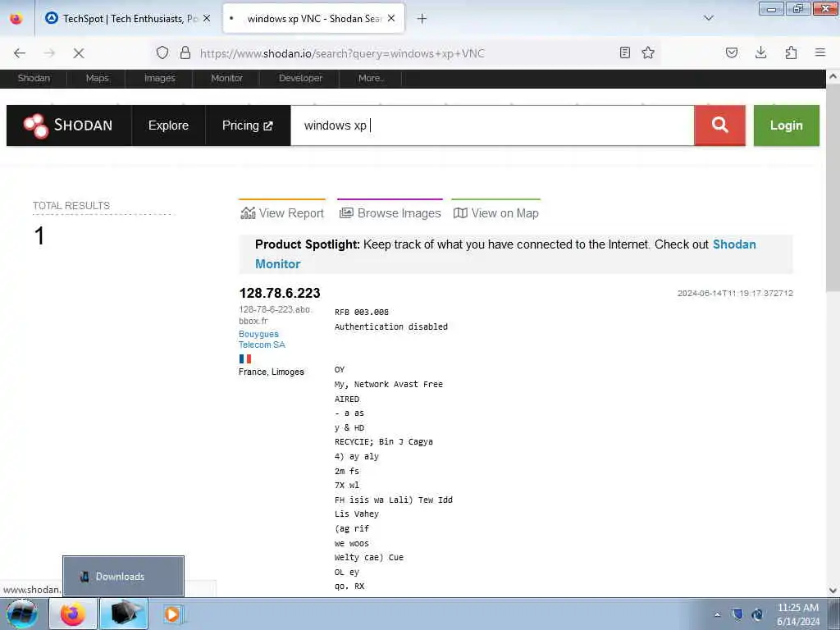Open View Report
The height and width of the screenshot is (630, 840).
coord(282,212)
